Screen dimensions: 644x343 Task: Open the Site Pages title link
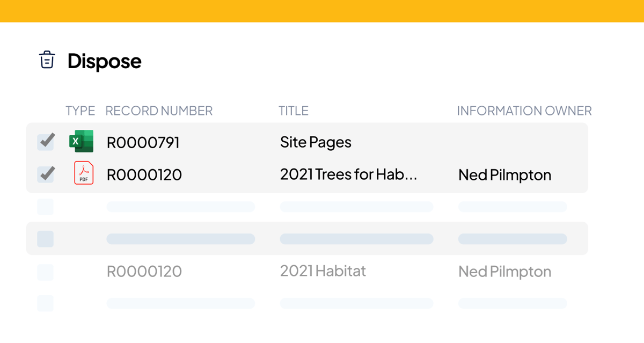click(316, 142)
